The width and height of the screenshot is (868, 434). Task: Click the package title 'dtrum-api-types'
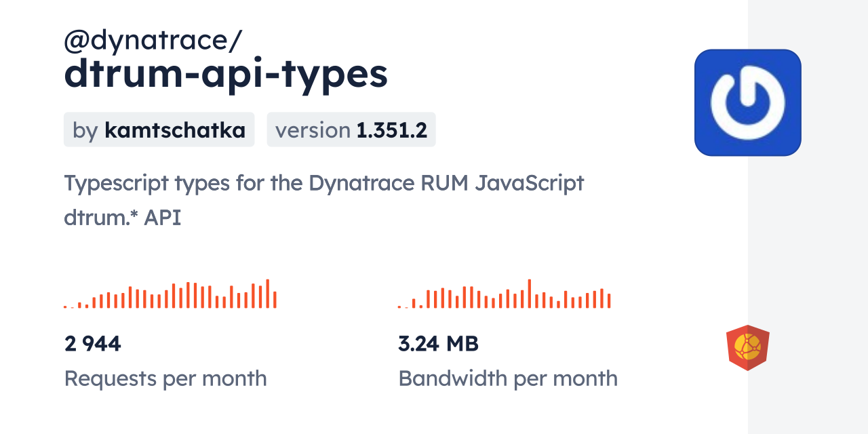(226, 74)
